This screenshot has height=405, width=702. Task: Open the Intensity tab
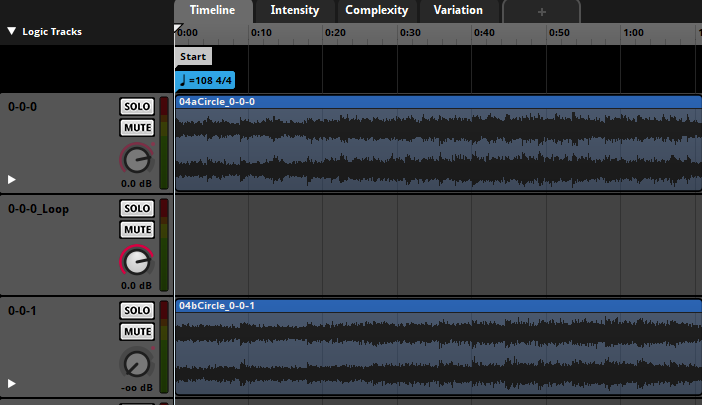(295, 11)
